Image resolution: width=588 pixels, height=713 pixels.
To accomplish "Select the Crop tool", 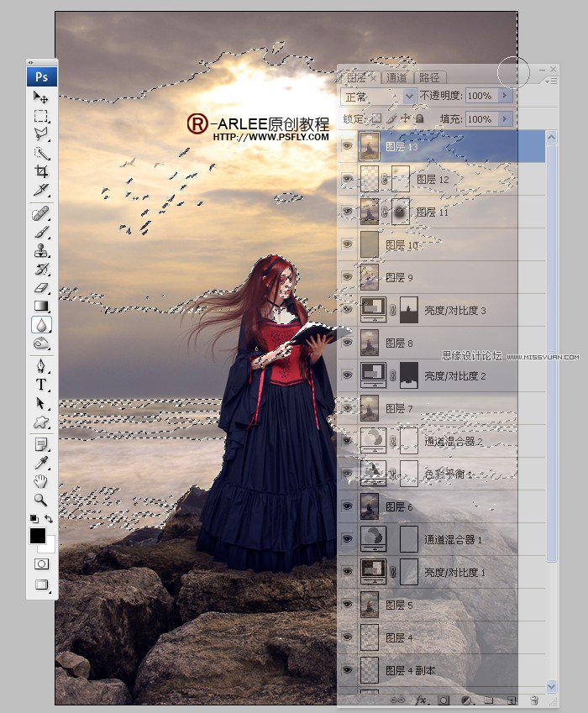I will click(41, 171).
